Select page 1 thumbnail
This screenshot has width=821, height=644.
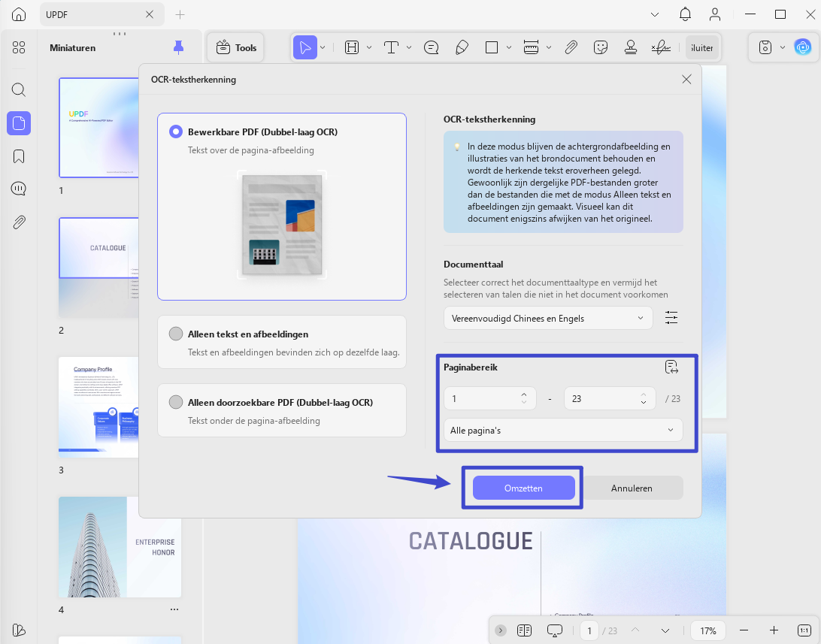coord(99,128)
